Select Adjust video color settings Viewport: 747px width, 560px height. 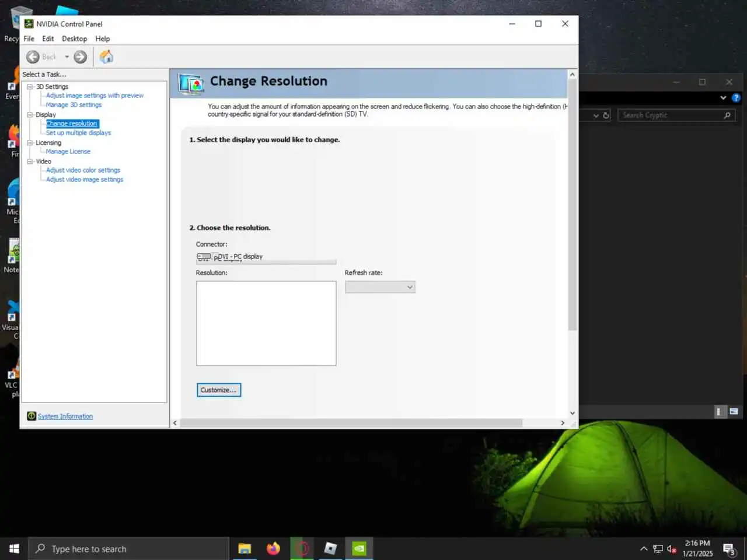pos(83,170)
